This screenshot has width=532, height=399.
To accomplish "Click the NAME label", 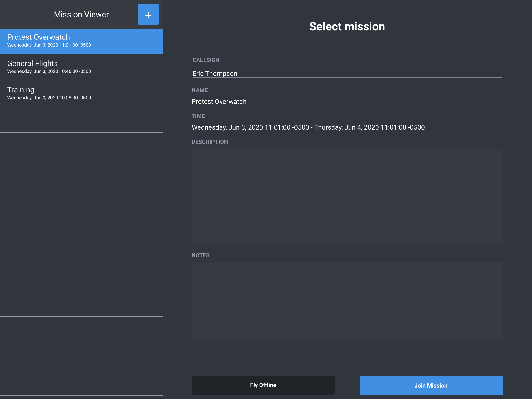I will pos(200,90).
